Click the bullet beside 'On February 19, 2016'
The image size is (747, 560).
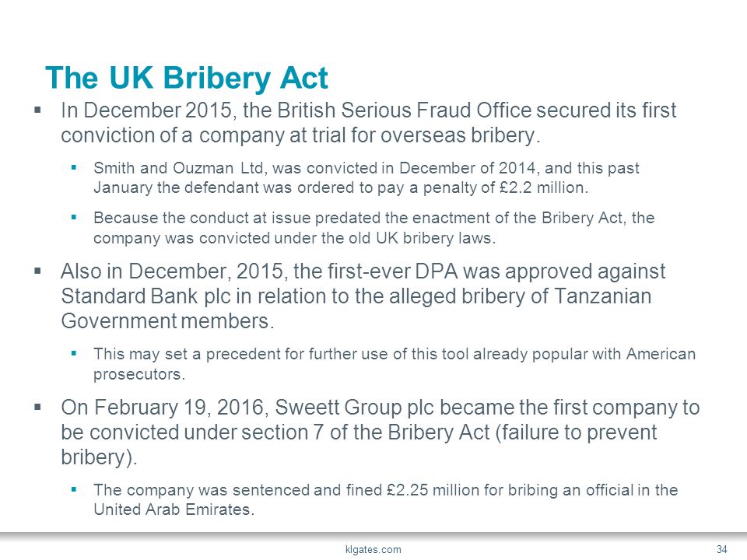coord(37,407)
